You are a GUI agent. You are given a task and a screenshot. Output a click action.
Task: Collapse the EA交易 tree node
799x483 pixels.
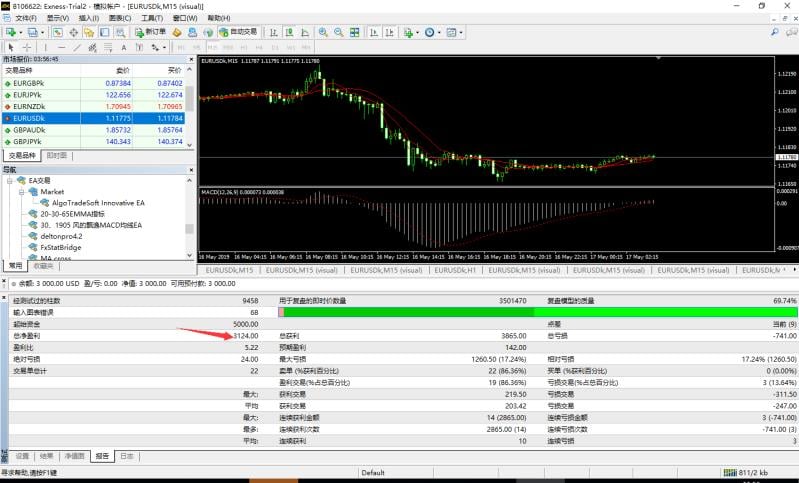pyautogui.click(x=10, y=181)
